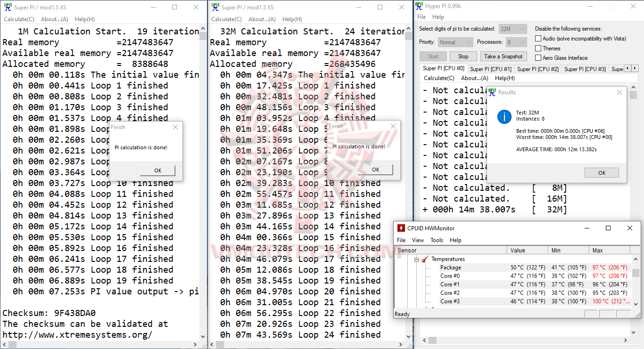The width and height of the screenshot is (644, 349).
Task: Close the Finish dialog in the 1M Super PI window
Action: pos(175,127)
